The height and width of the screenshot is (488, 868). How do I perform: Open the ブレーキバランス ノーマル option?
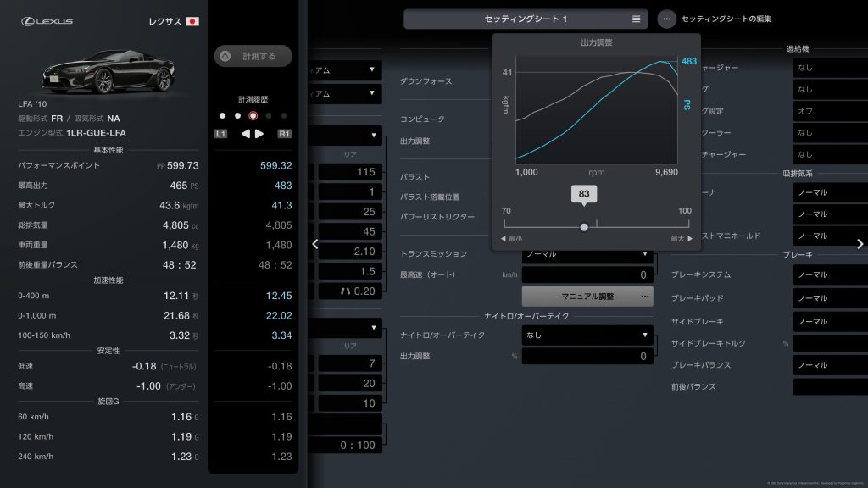click(x=831, y=365)
